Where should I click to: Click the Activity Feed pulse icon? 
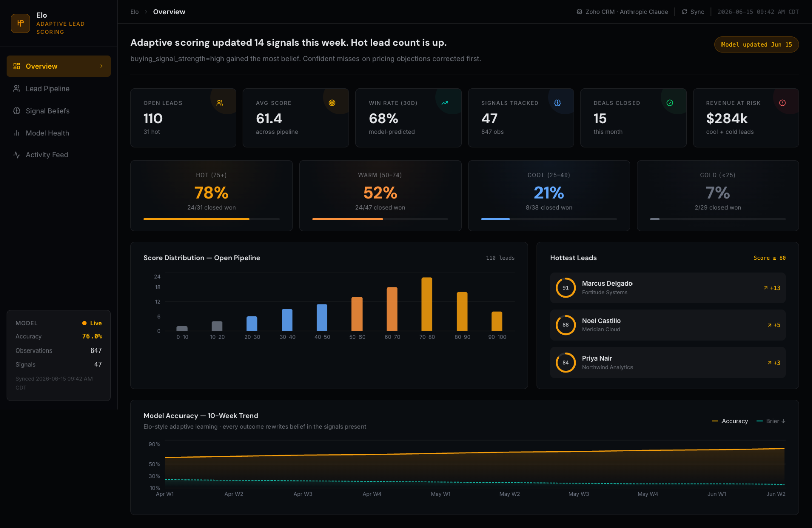pos(17,155)
